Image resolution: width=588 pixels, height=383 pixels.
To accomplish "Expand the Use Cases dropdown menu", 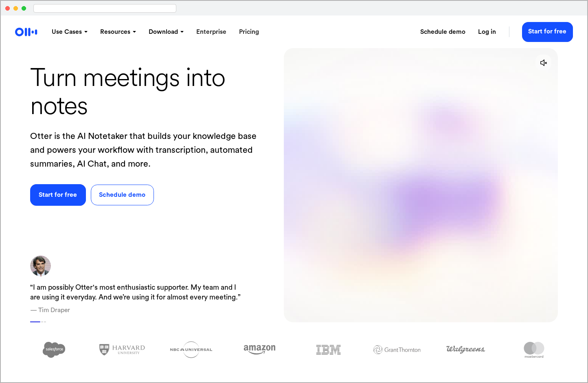I will (70, 32).
